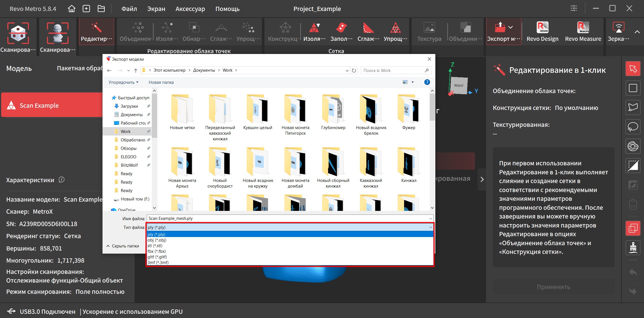Select obj (*.obj) format option

157,240
